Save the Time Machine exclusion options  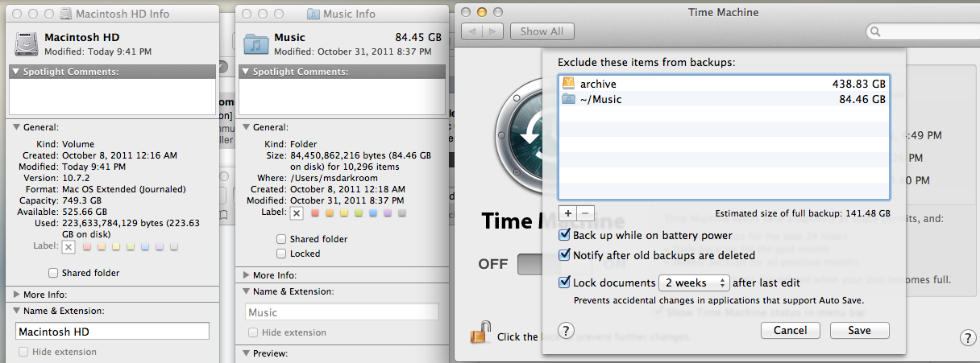(860, 331)
